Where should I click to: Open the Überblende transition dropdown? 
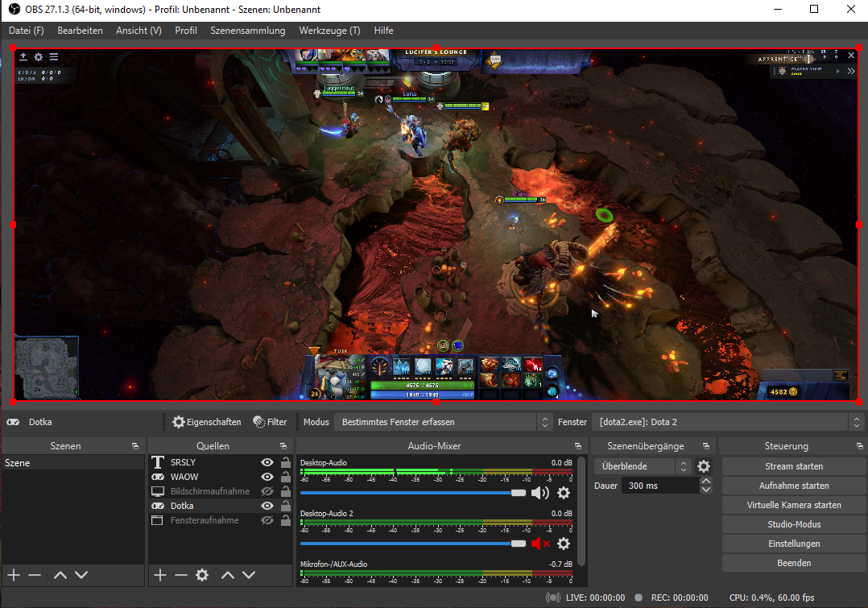click(x=643, y=466)
